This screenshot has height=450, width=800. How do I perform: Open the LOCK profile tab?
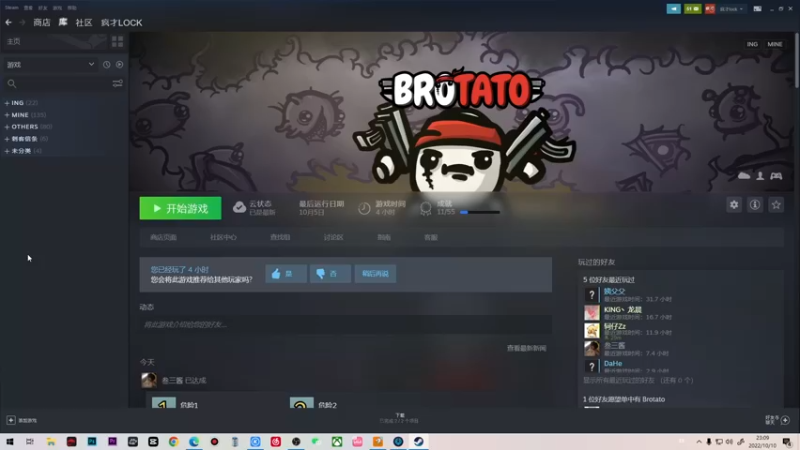[121, 22]
